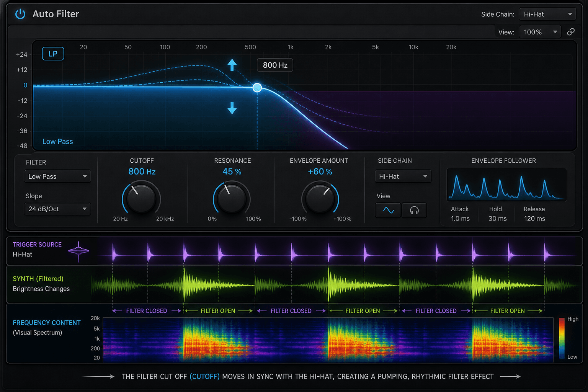This screenshot has height=392, width=588.
Task: Toggle the Auto Filter power button
Action: pyautogui.click(x=20, y=14)
